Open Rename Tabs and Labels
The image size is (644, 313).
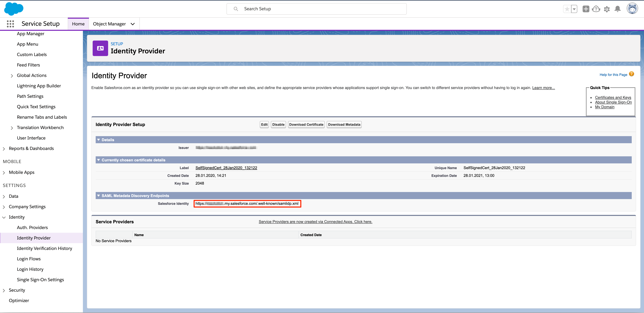42,117
